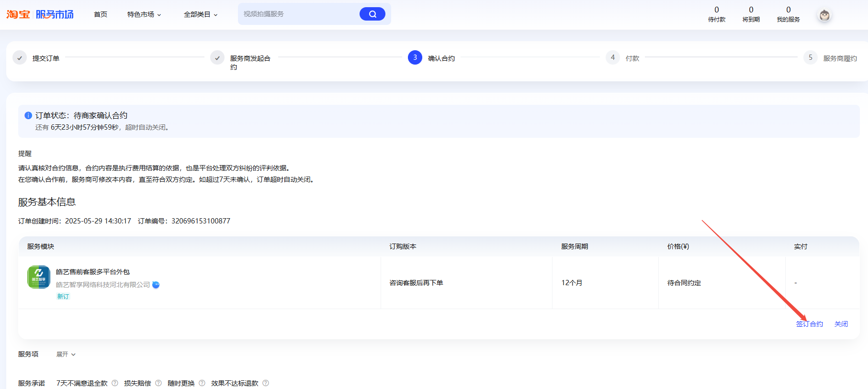Image resolution: width=868 pixels, height=389 pixels.
Task: Click the 服务周期 column header
Action: coord(575,246)
